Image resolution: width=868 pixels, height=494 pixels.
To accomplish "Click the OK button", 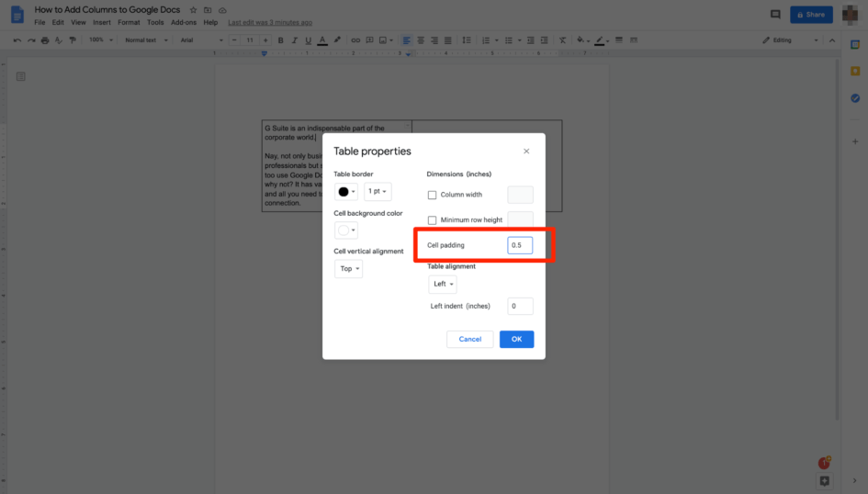I will pos(516,339).
